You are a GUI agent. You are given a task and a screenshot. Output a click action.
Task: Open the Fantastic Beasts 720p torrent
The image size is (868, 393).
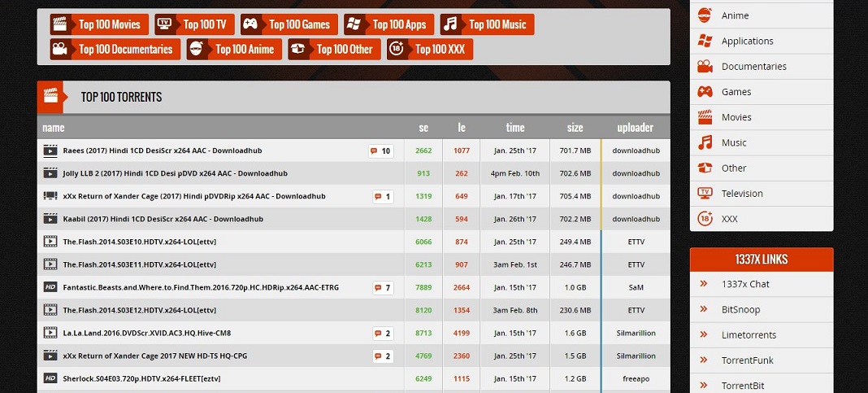[201, 288]
